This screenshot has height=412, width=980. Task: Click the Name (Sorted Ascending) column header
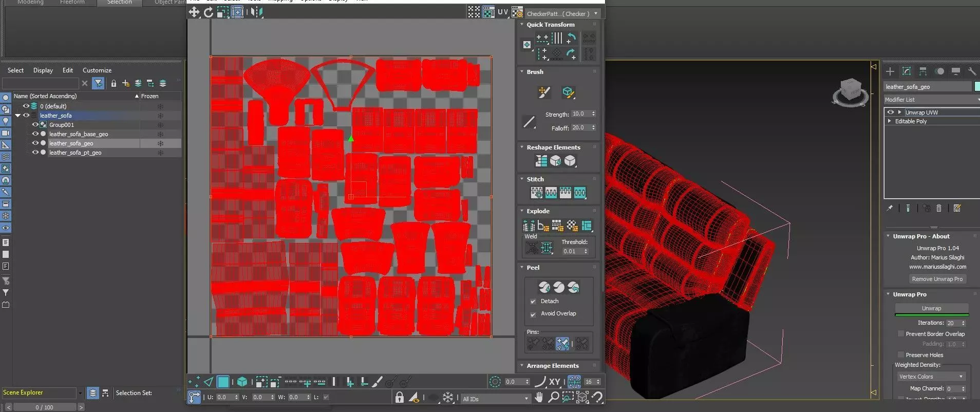(x=76, y=96)
